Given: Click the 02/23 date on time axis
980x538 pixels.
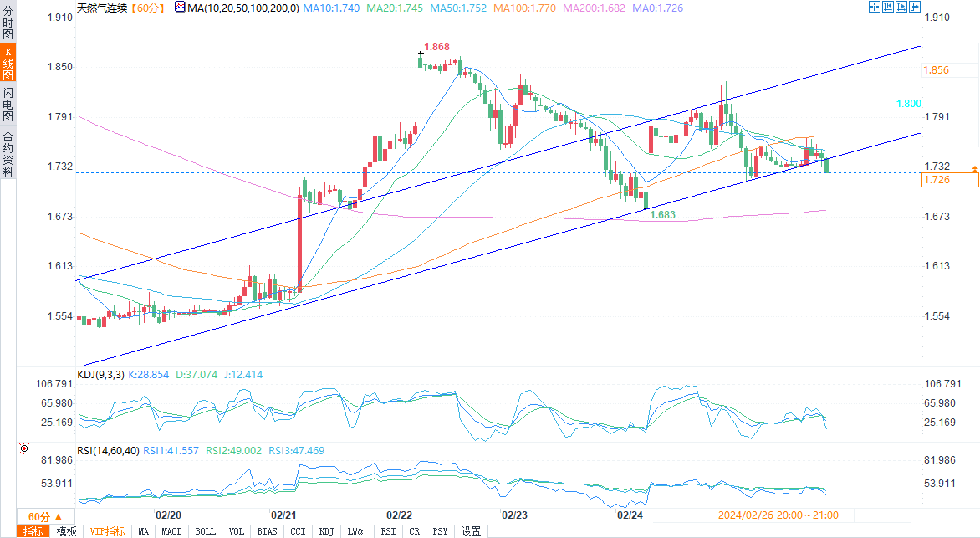Looking at the screenshot, I should tap(514, 515).
